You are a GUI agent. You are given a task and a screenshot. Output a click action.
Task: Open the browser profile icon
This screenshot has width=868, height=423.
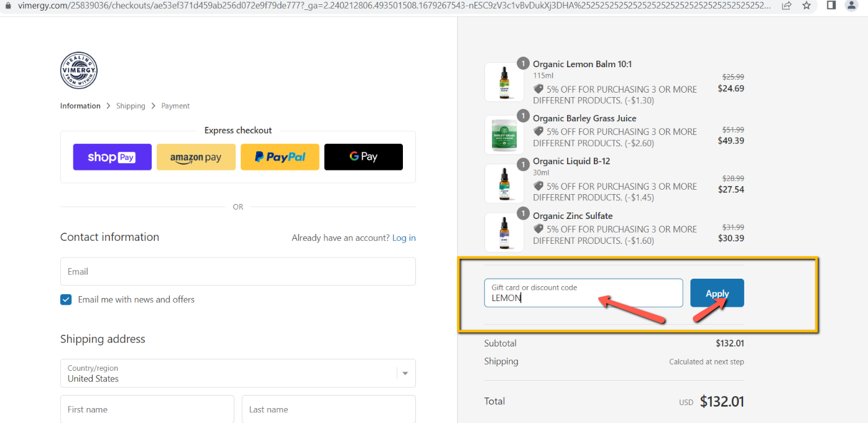click(x=851, y=6)
